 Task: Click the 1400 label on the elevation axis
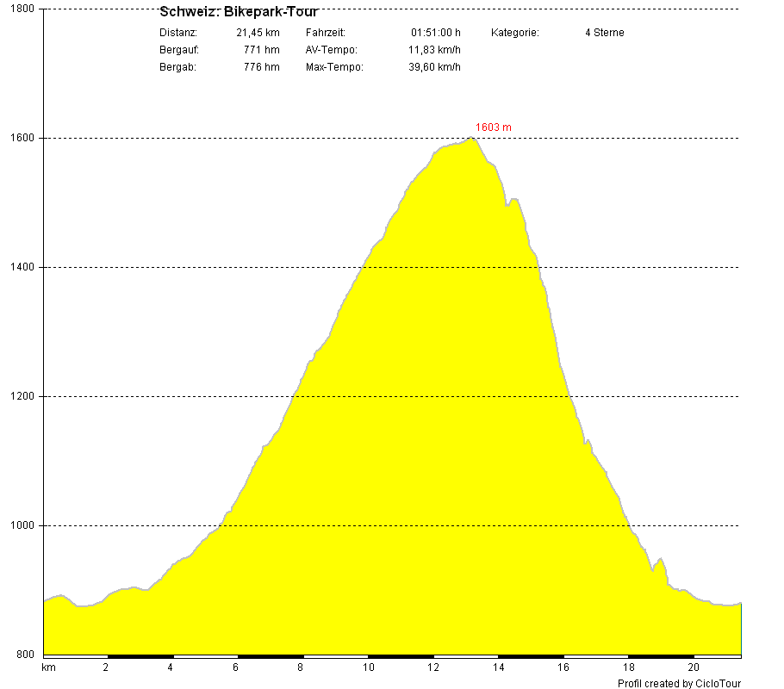point(22,267)
